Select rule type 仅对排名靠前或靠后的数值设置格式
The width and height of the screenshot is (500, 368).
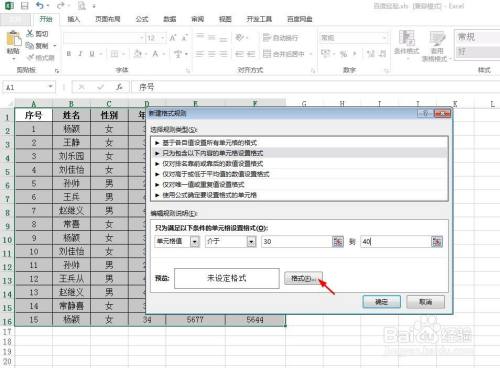[x=299, y=164]
